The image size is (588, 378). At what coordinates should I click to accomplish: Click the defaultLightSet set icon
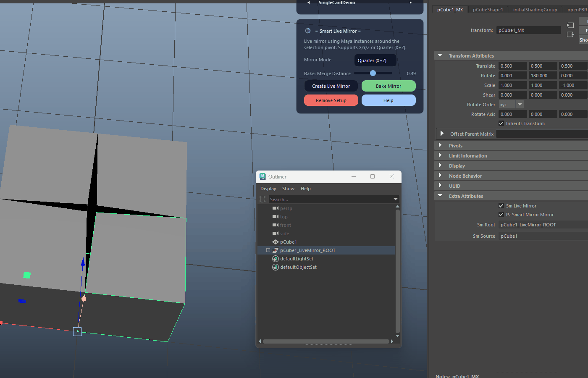(x=276, y=259)
